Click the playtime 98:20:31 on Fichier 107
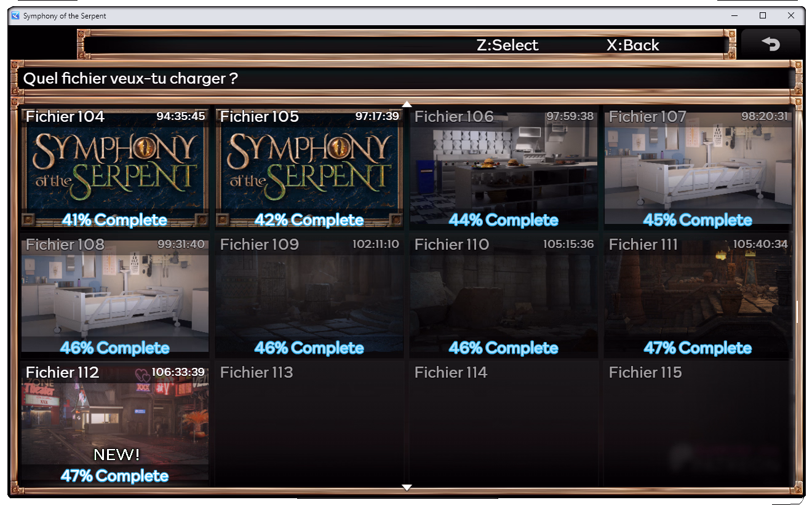Viewport: 812px width, 505px height. click(x=764, y=116)
